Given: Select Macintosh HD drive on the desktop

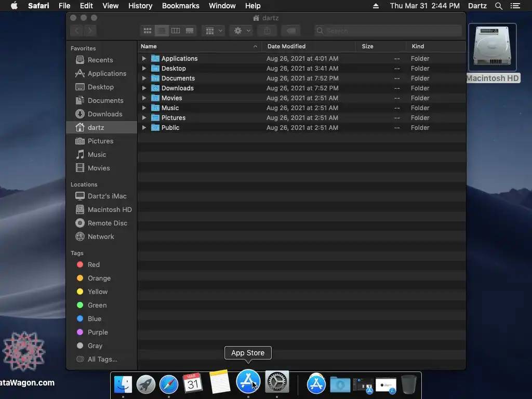Looking at the screenshot, I should [x=493, y=47].
